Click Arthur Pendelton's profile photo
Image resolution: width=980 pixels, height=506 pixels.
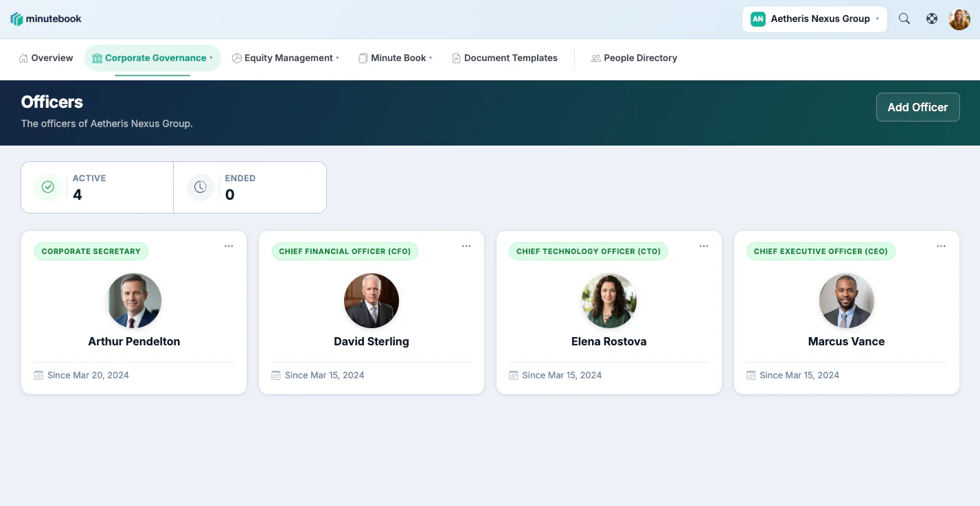tap(134, 301)
